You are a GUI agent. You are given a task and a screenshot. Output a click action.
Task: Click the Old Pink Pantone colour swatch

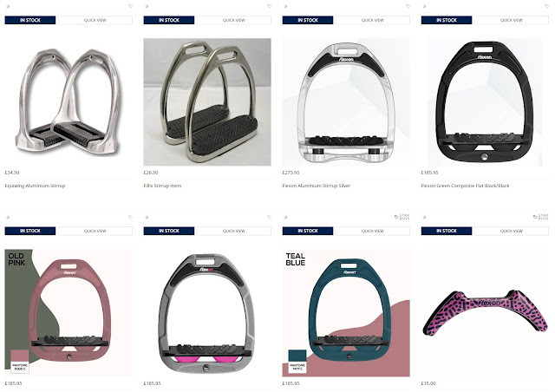[19, 361]
